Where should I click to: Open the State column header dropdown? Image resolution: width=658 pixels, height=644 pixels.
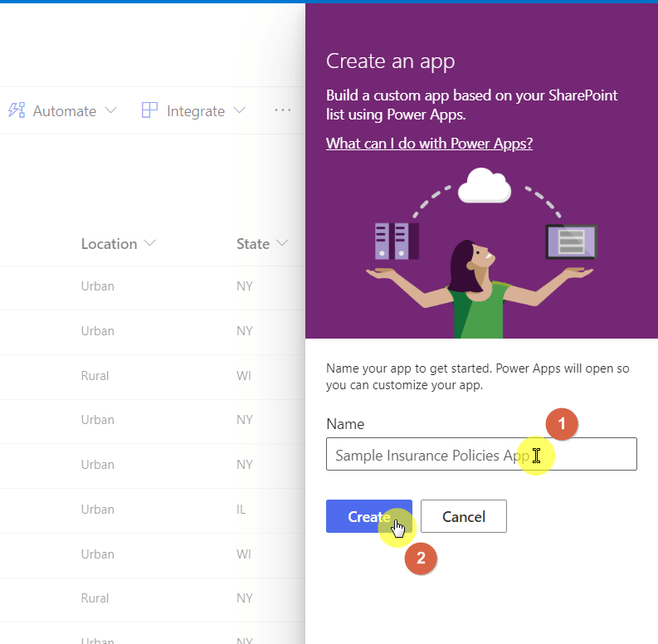282,243
